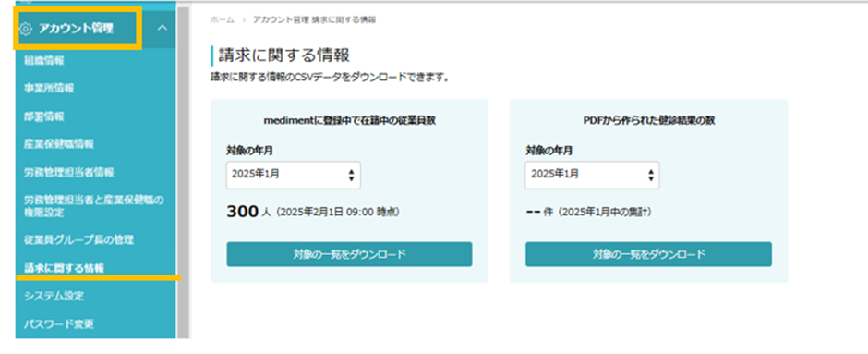Open 対象の年月 dropdown for employee count
The image size is (868, 354).
[294, 175]
